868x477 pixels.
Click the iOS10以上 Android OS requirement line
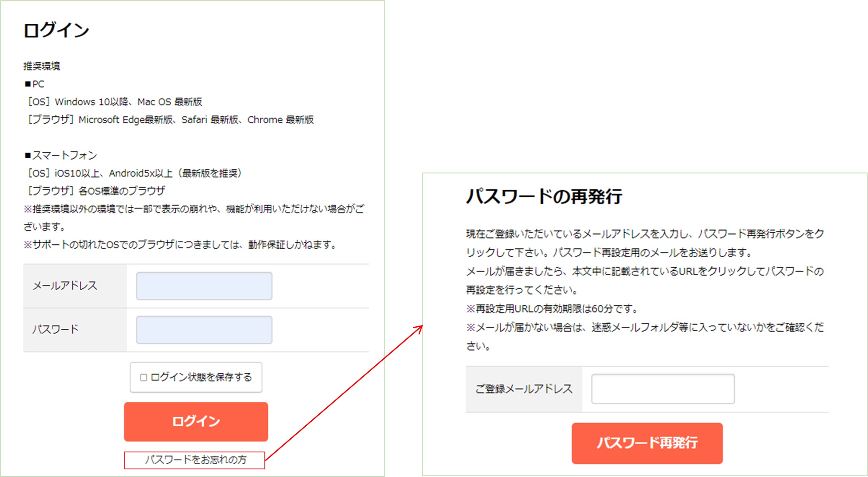[x=134, y=173]
